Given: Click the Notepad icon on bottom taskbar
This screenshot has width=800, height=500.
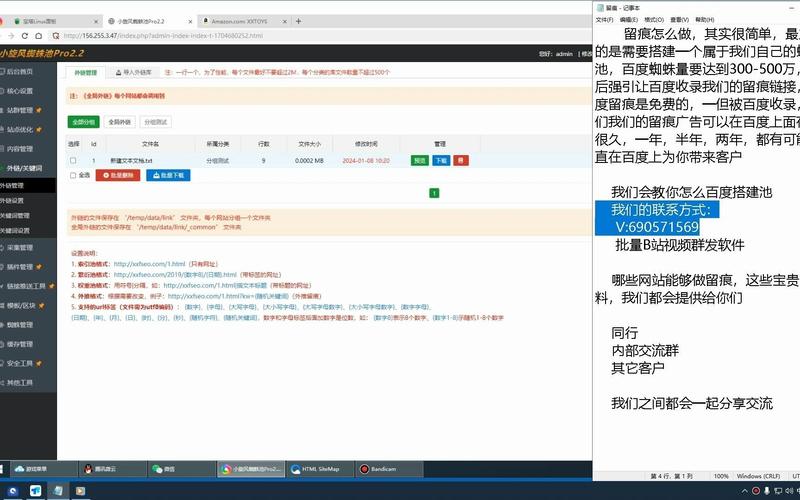Looking at the screenshot, I should click(x=58, y=491).
